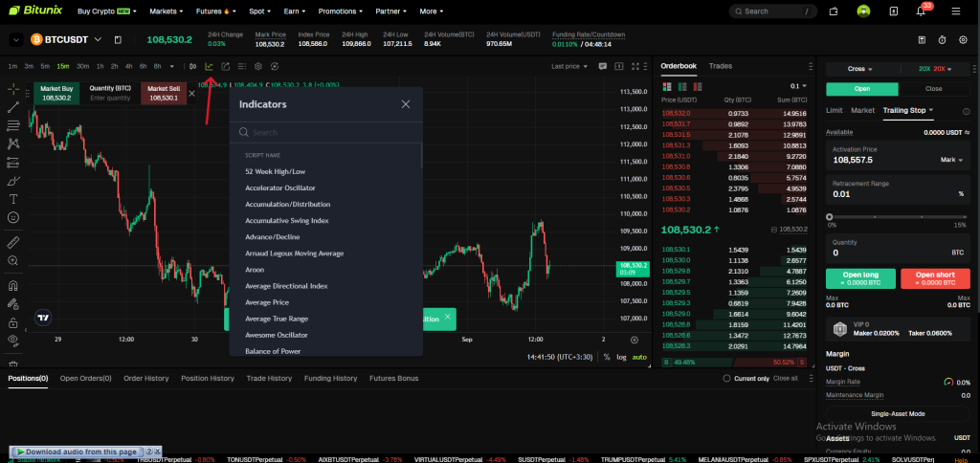Click the Indicators search field
980x463 pixels.
tap(325, 133)
